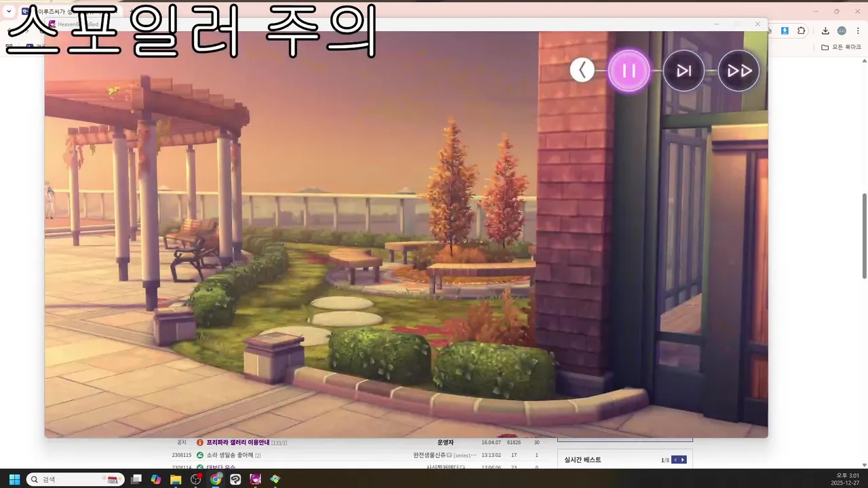
Task: Click author 완전생물신쥬
Action: (429, 455)
